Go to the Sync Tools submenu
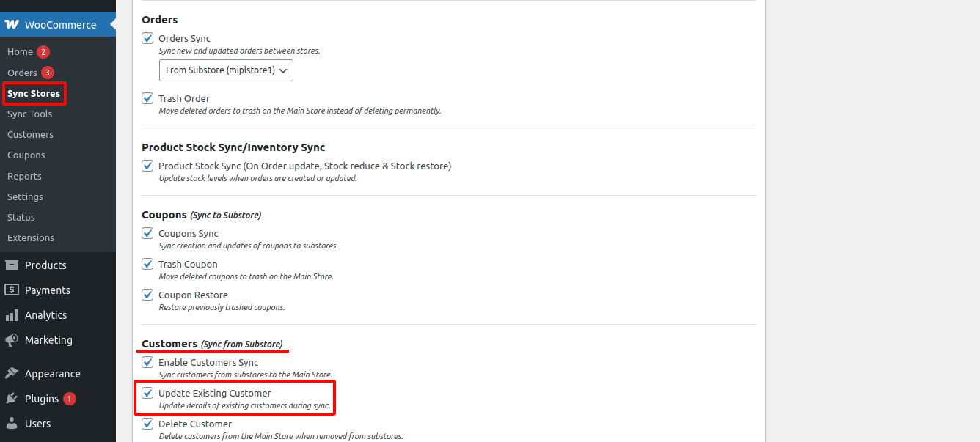980x442 pixels. 29,114
